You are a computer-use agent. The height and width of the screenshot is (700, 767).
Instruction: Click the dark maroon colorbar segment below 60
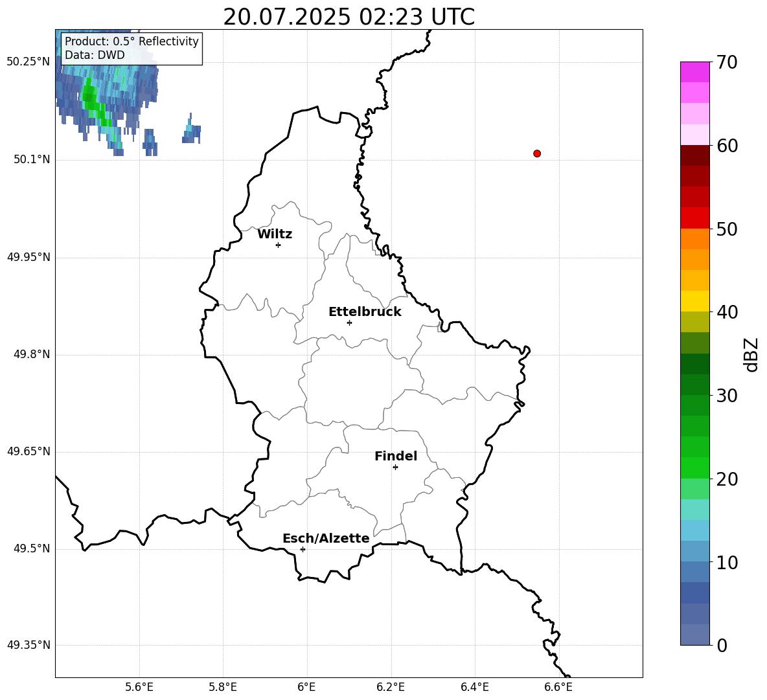click(x=694, y=155)
